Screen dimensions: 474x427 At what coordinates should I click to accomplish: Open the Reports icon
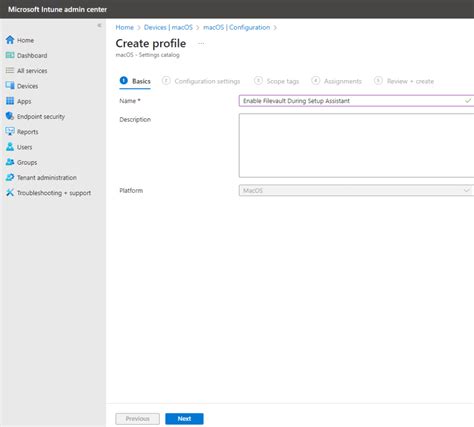tap(10, 132)
